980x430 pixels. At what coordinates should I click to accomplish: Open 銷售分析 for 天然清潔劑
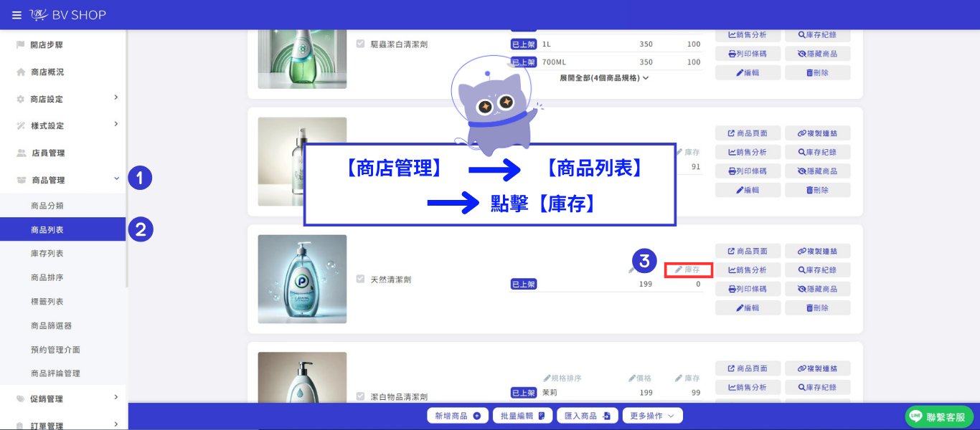747,269
